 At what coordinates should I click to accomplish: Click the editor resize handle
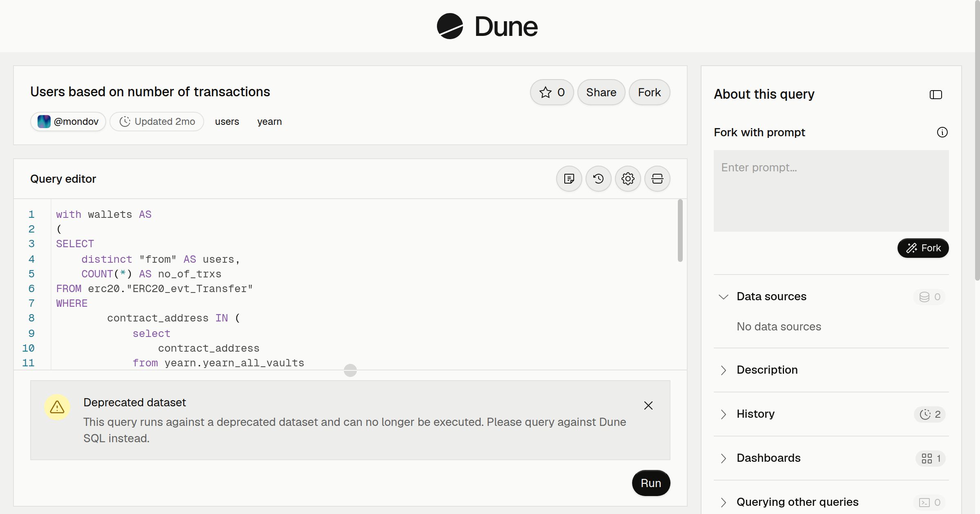point(350,370)
